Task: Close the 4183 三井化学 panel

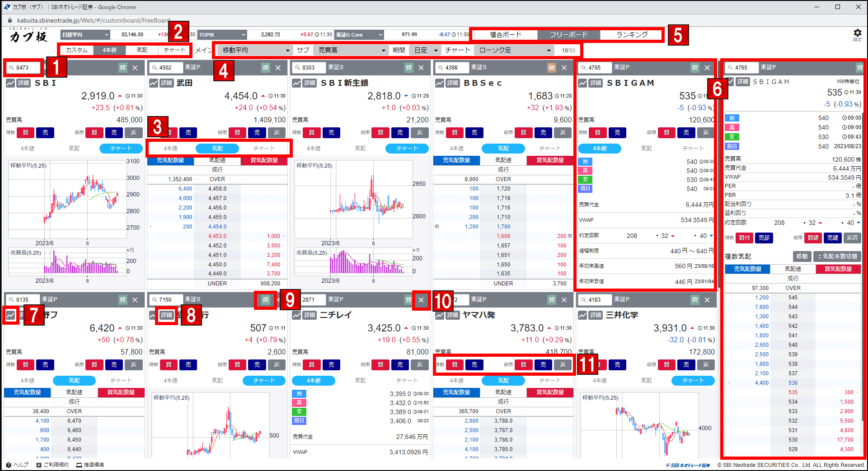Action: click(x=708, y=300)
